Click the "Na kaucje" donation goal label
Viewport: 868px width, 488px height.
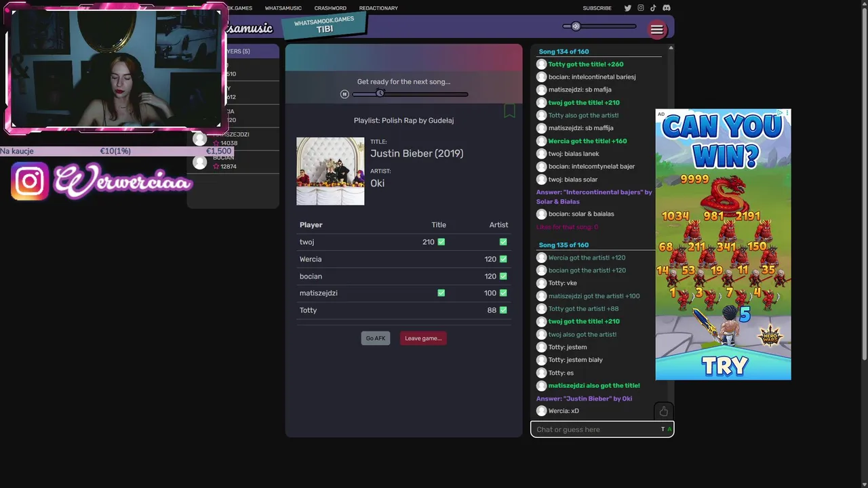coord(17,151)
